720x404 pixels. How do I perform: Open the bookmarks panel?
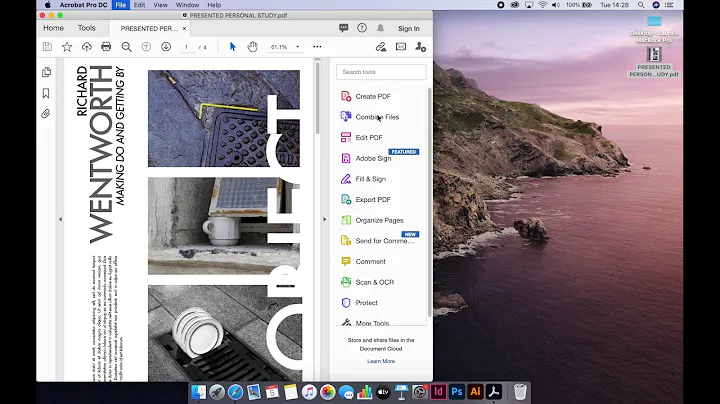click(46, 93)
